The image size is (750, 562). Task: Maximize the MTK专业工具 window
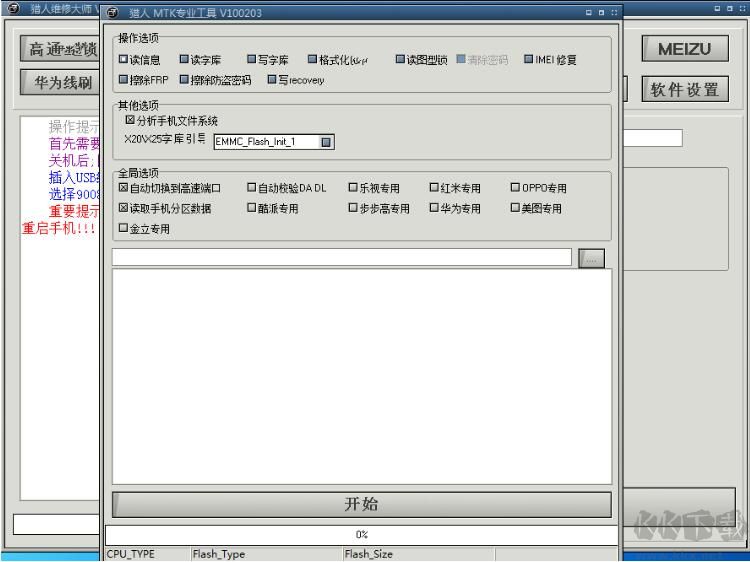tap(601, 13)
